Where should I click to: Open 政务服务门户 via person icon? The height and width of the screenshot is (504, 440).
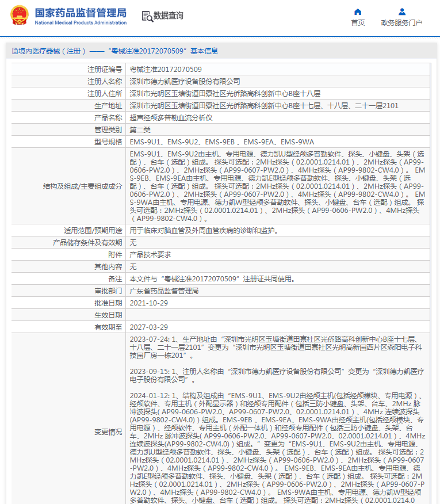(402, 12)
